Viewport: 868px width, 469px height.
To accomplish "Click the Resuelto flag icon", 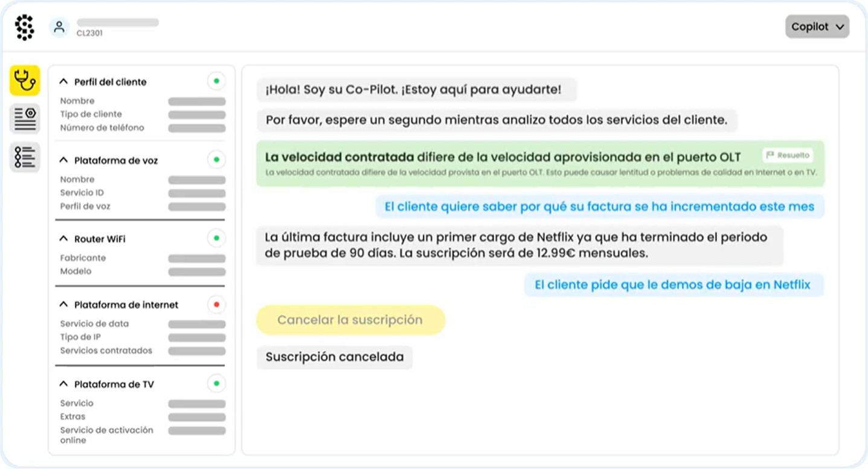I will (x=770, y=155).
